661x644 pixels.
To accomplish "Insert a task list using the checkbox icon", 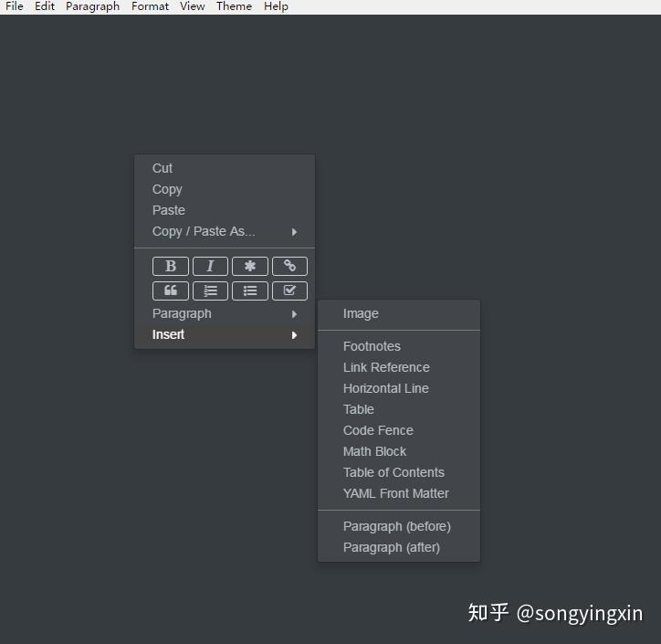I will click(289, 290).
